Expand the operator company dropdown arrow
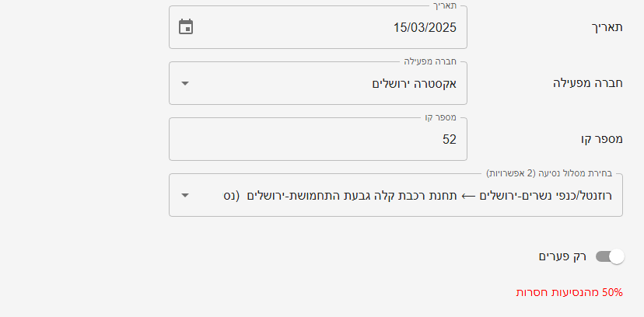Image resolution: width=644 pixels, height=317 pixels. 185,83
